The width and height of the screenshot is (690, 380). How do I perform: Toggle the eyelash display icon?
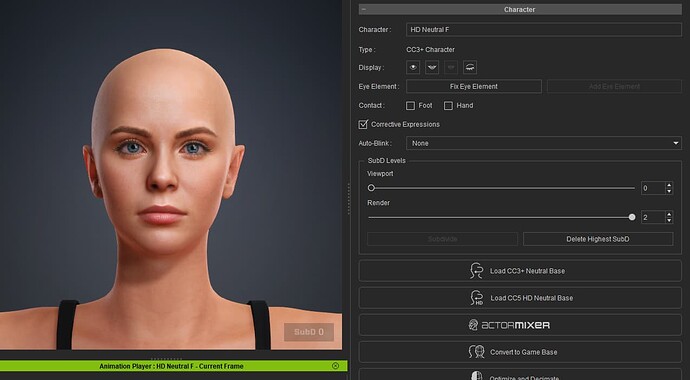pyautogui.click(x=470, y=67)
